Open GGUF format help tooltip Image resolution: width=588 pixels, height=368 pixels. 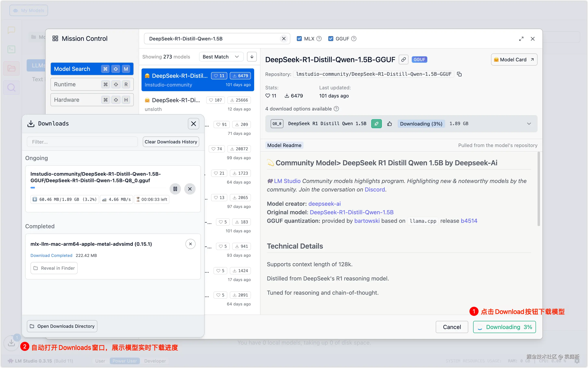point(354,39)
